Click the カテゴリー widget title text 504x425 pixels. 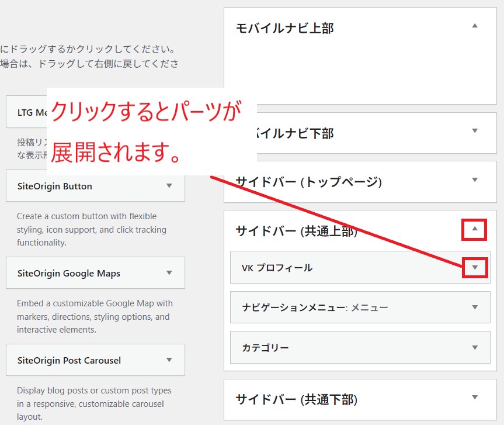[x=265, y=348]
